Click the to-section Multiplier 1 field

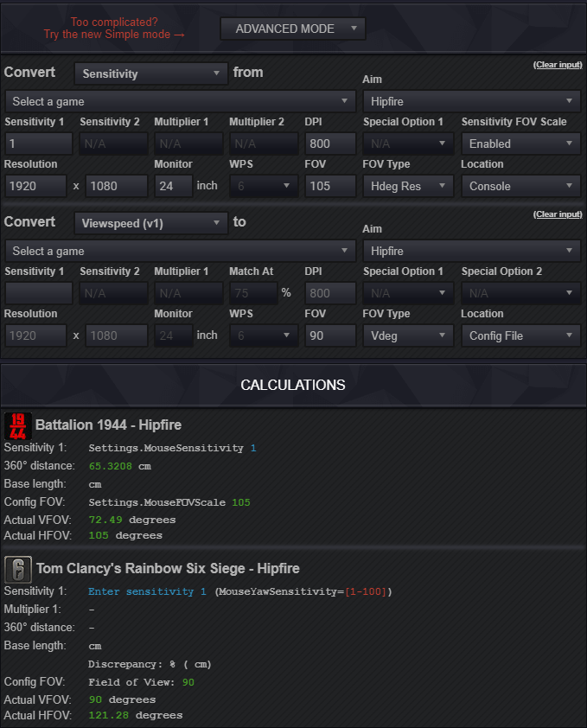[188, 293]
